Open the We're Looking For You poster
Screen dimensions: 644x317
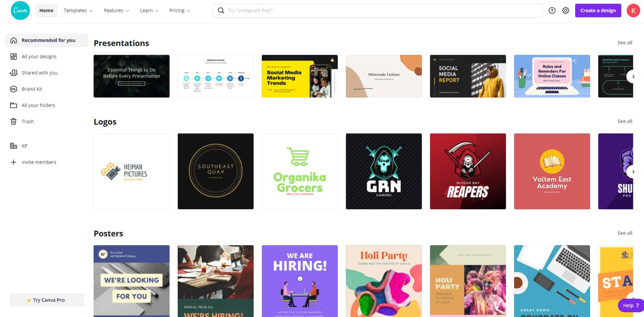[132, 281]
